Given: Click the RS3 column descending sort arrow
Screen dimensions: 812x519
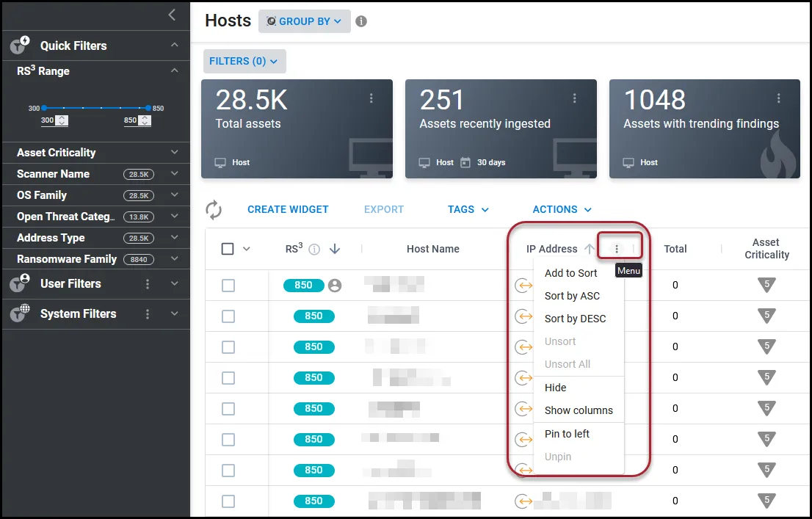Looking at the screenshot, I should [335, 249].
